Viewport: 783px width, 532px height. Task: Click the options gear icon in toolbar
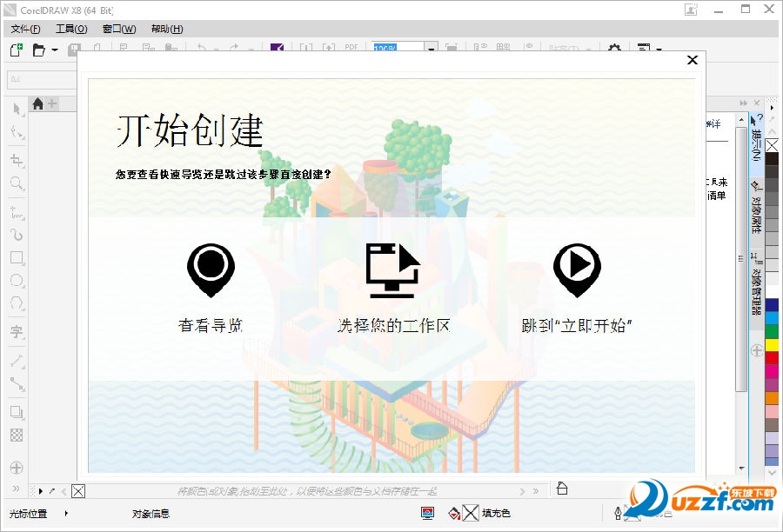pyautogui.click(x=614, y=50)
